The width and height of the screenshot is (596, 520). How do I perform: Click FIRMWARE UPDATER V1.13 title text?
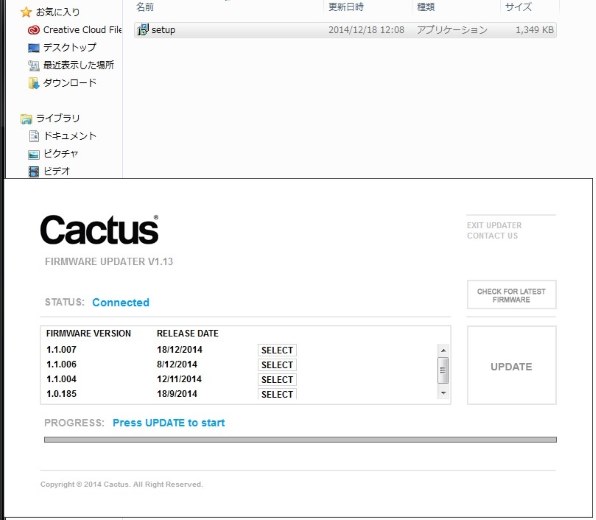(x=109, y=262)
